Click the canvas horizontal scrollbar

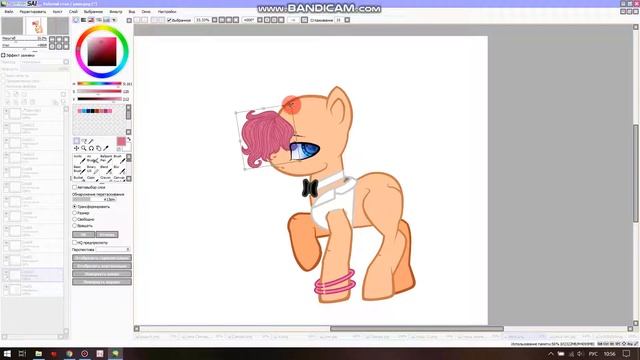pos(417,329)
